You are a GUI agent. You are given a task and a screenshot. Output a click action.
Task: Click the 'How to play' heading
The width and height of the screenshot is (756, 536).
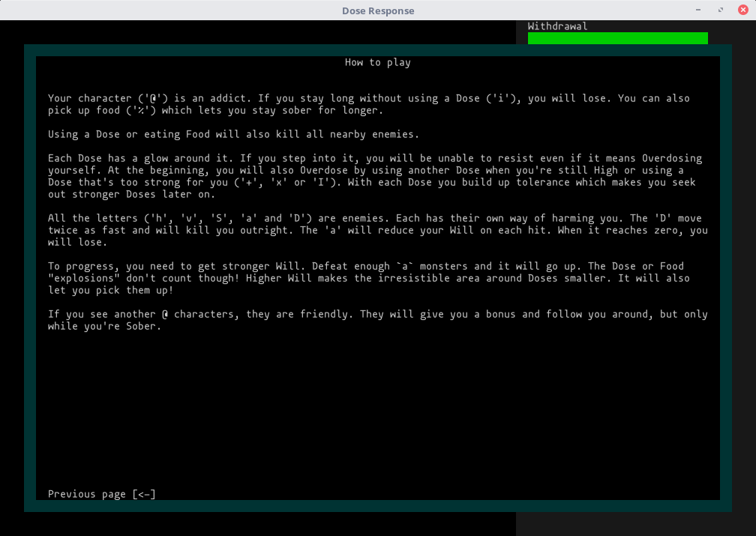pos(377,62)
